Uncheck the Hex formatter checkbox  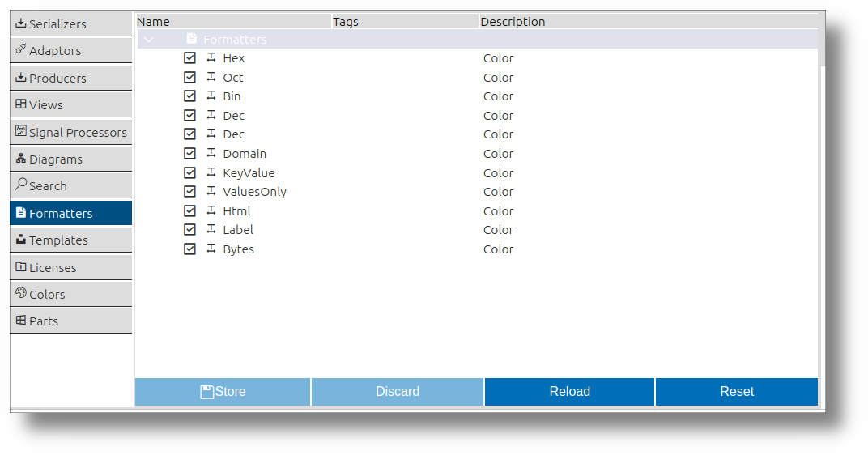tap(189, 57)
